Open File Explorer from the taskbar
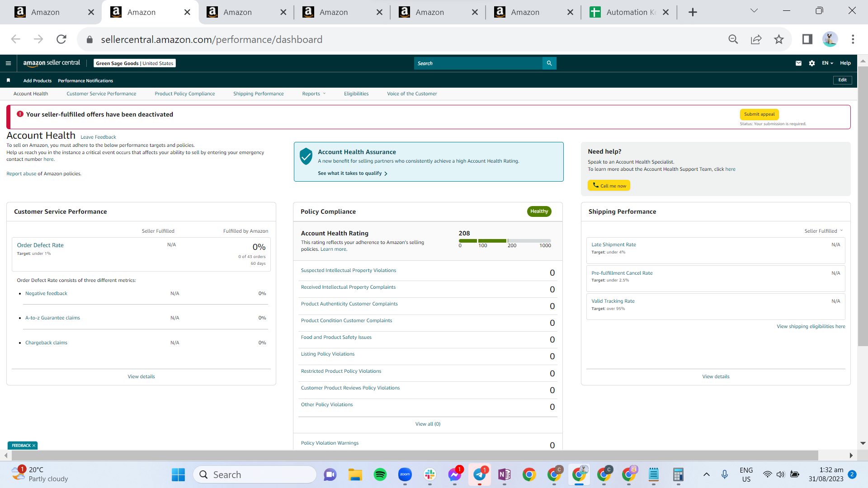Image resolution: width=868 pixels, height=488 pixels. pos(355,474)
